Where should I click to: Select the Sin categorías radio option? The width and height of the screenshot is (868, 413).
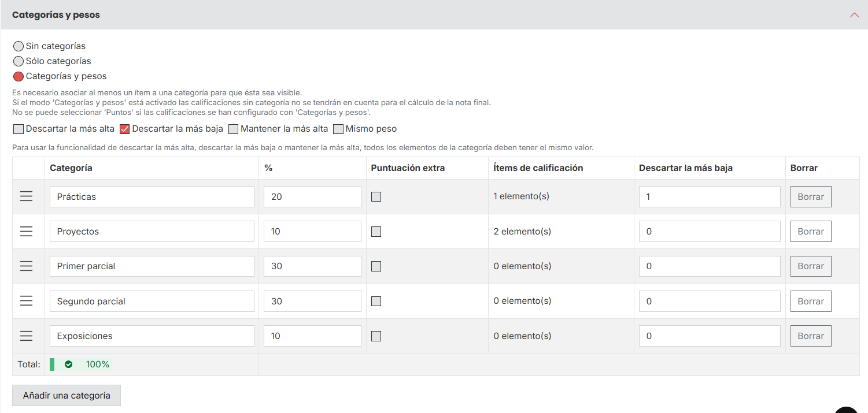click(x=19, y=46)
